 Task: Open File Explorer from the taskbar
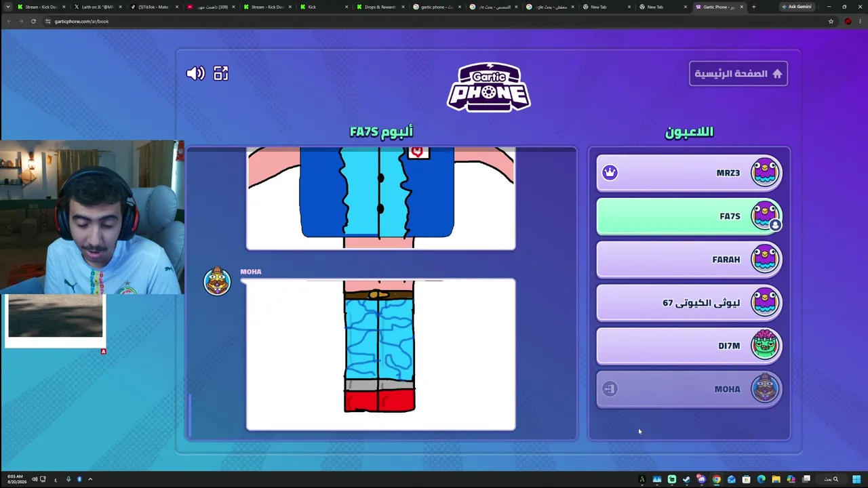[776, 479]
